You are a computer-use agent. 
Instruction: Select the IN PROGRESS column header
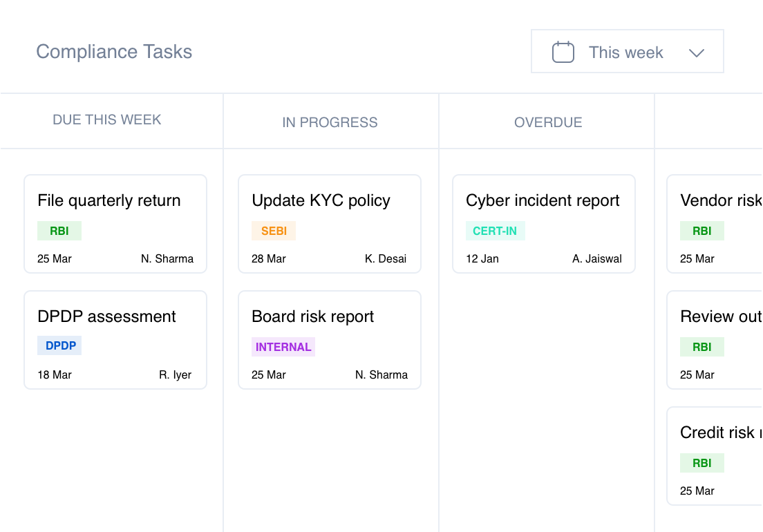330,122
